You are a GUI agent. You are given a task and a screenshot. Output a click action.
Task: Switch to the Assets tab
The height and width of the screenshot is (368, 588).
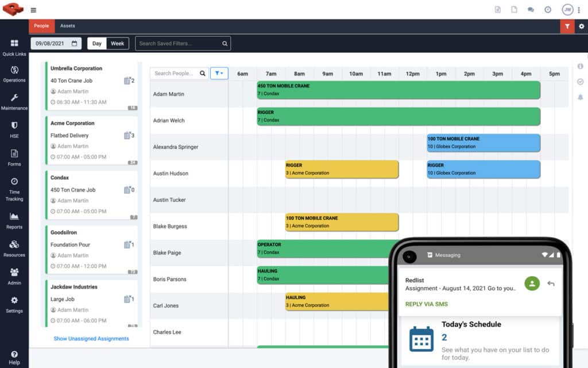[x=67, y=26]
